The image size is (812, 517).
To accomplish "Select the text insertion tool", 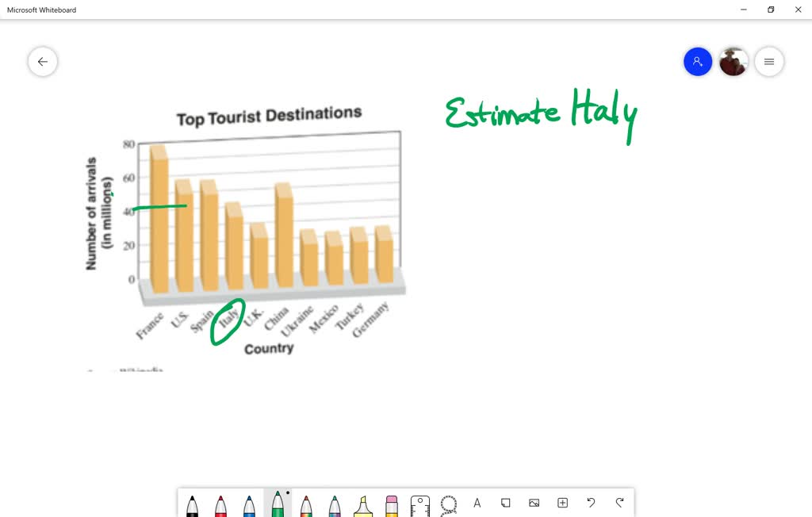I will [x=477, y=503].
